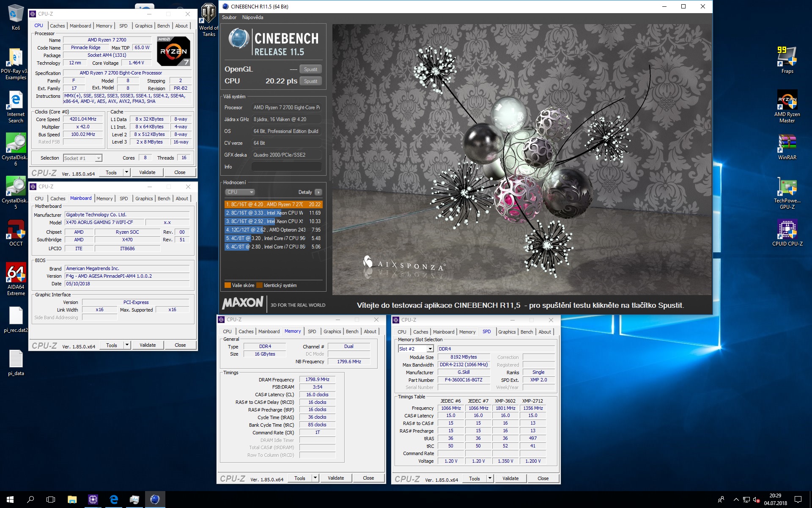Image resolution: width=812 pixels, height=508 pixels.
Task: Click the XMP-3602 timings column header
Action: [x=505, y=401]
